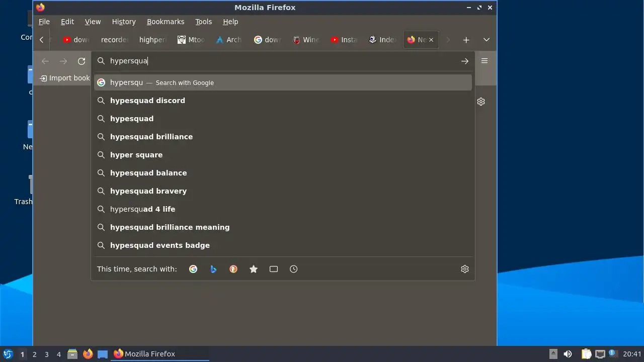Open the Help menu
The height and width of the screenshot is (362, 644).
pyautogui.click(x=230, y=22)
